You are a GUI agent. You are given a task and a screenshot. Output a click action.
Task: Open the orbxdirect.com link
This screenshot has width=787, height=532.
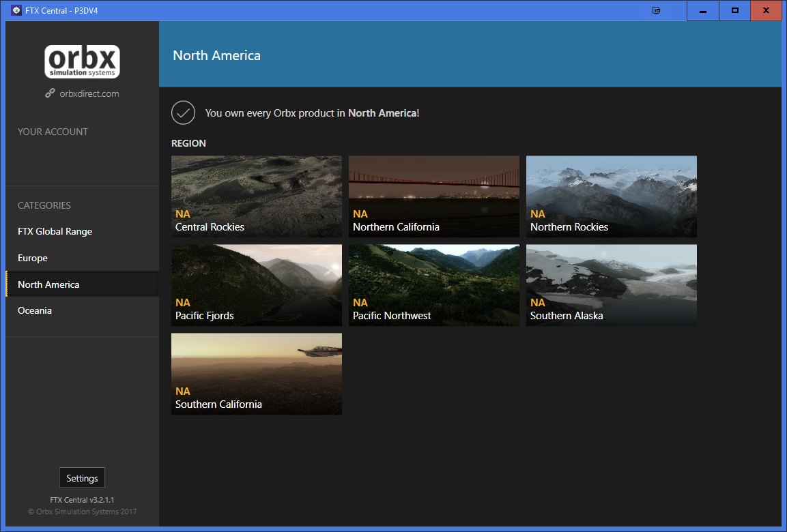coord(89,93)
